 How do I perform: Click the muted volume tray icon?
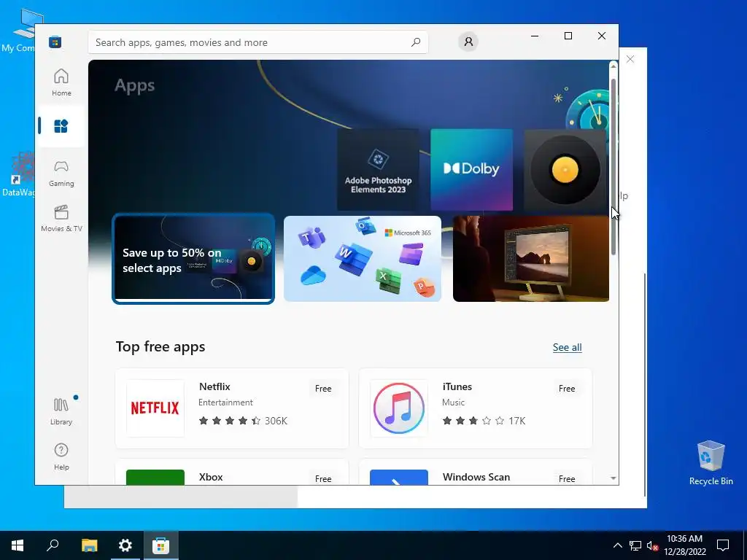(652, 545)
